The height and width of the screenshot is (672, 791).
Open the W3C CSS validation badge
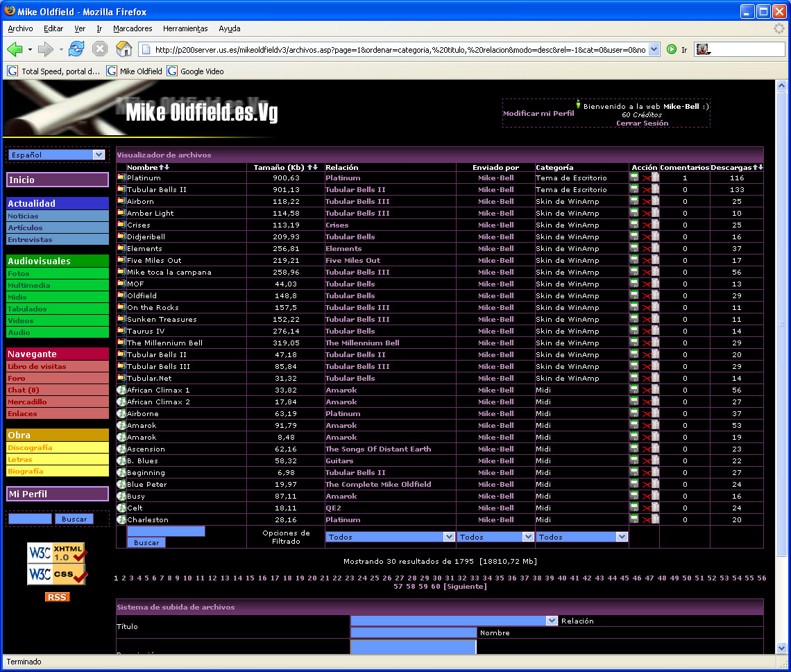pos(56,574)
